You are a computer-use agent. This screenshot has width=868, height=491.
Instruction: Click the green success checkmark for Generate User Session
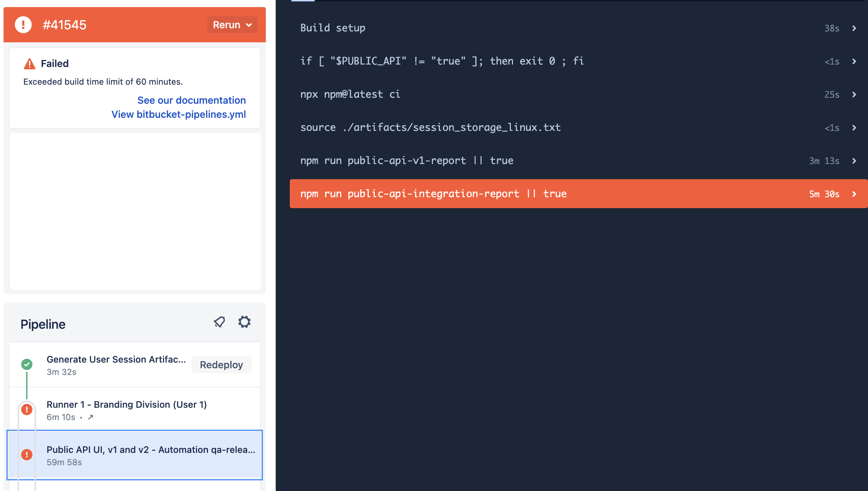27,364
